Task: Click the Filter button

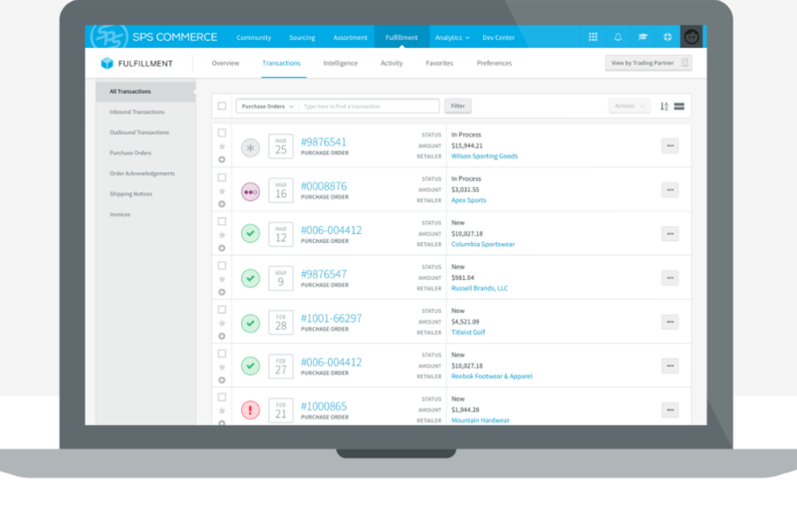Action: pos(457,106)
